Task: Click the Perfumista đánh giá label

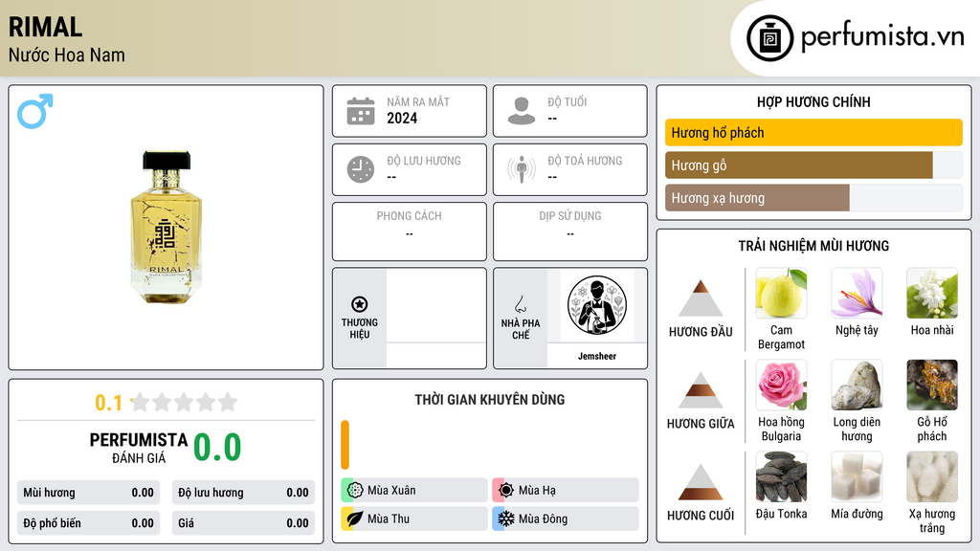Action: point(139,448)
